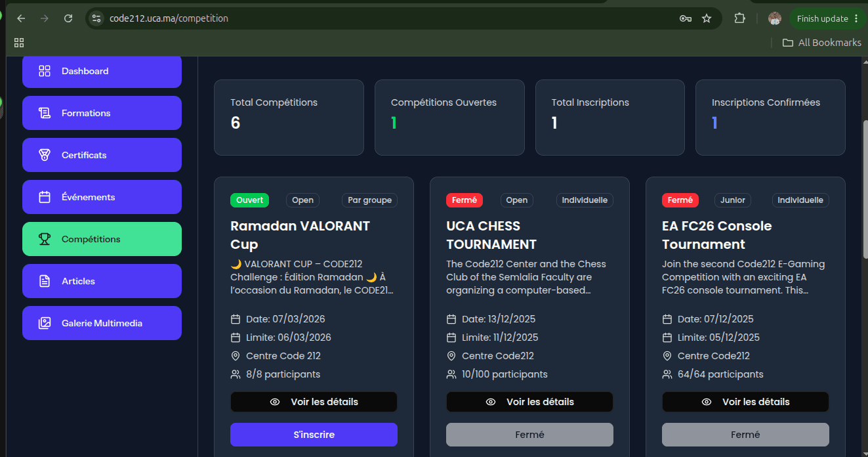Click the Fermé button under EA FC26 card
Screen dimensions: 868x457
pyautogui.click(x=745, y=435)
